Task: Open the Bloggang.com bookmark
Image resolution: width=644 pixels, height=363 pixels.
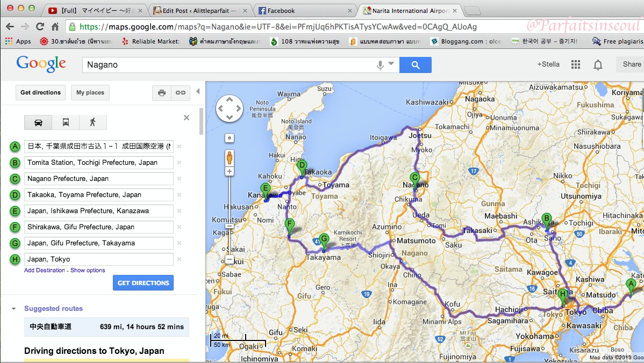Action: point(466,41)
